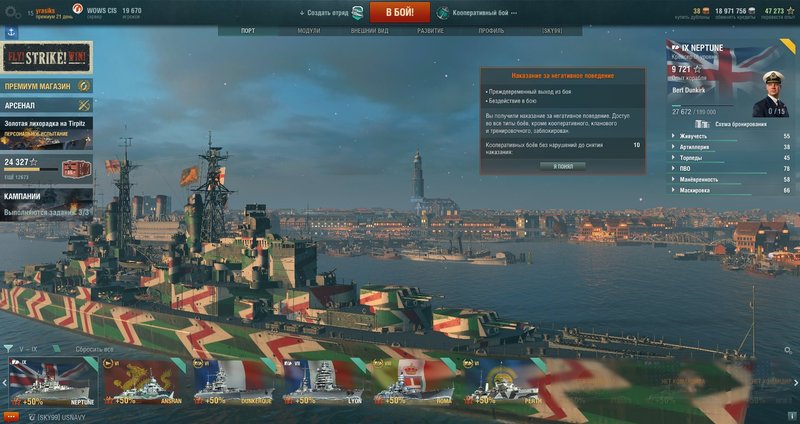
Task: Select the Dunkerque ship thumbnail
Action: point(234,382)
